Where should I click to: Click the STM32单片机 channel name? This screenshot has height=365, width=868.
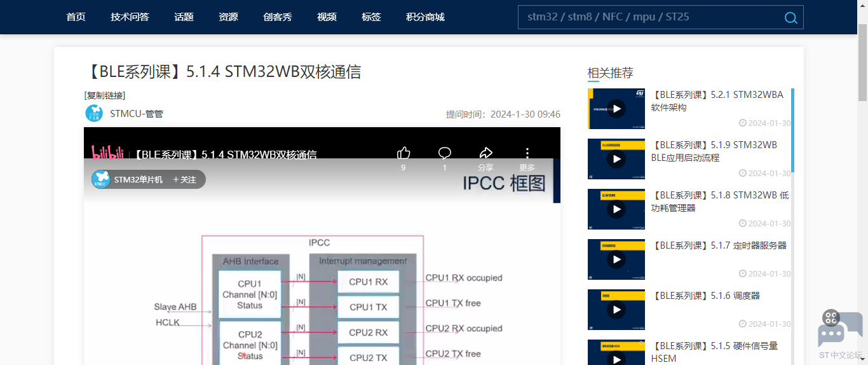[x=139, y=180]
